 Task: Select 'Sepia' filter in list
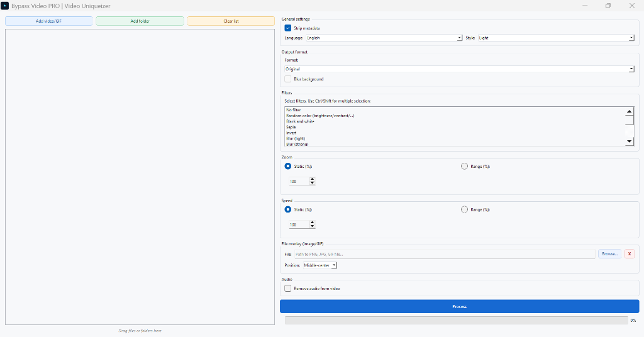455,127
